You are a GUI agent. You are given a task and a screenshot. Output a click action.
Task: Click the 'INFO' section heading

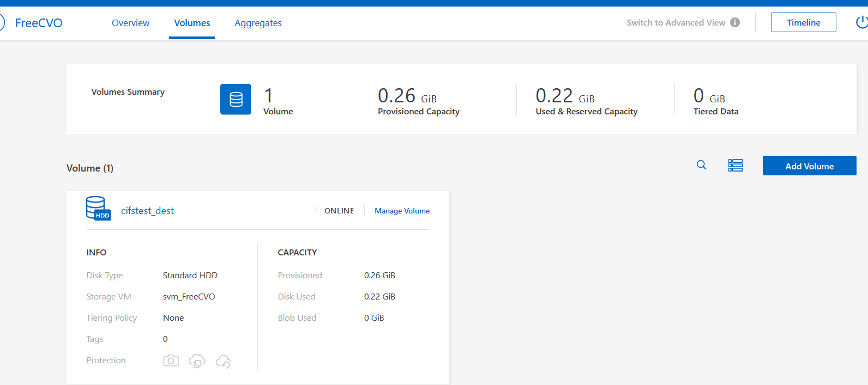tap(97, 253)
